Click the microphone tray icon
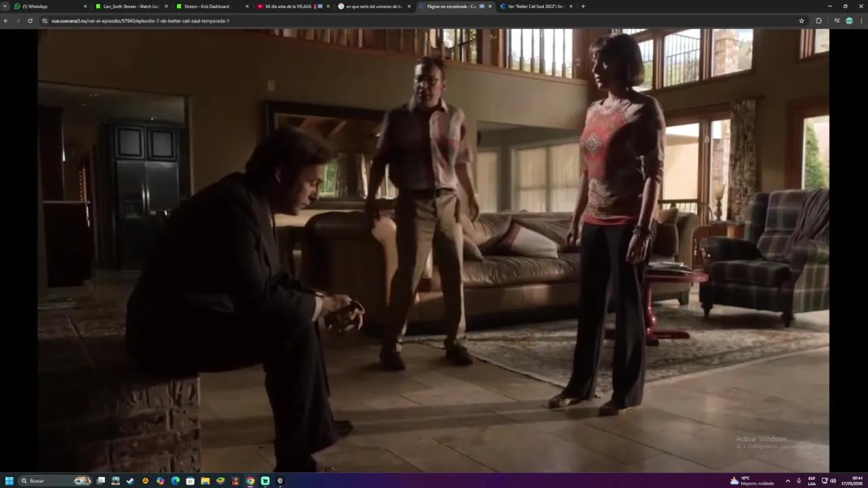The image size is (868, 488). [x=799, y=481]
